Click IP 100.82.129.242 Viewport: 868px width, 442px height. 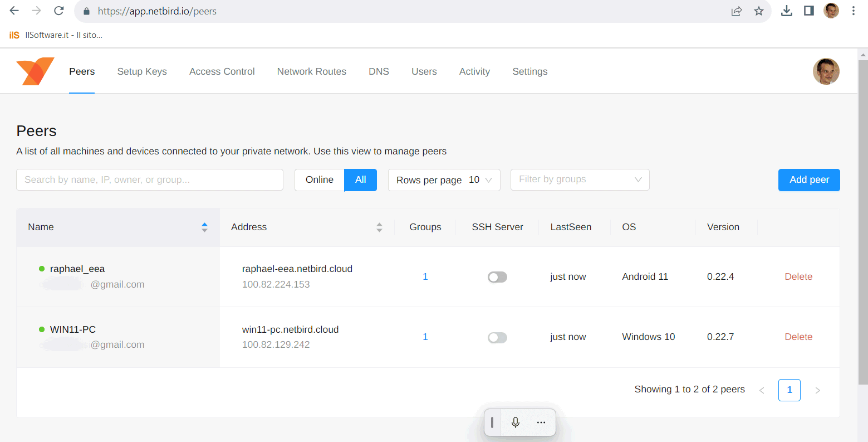click(276, 344)
